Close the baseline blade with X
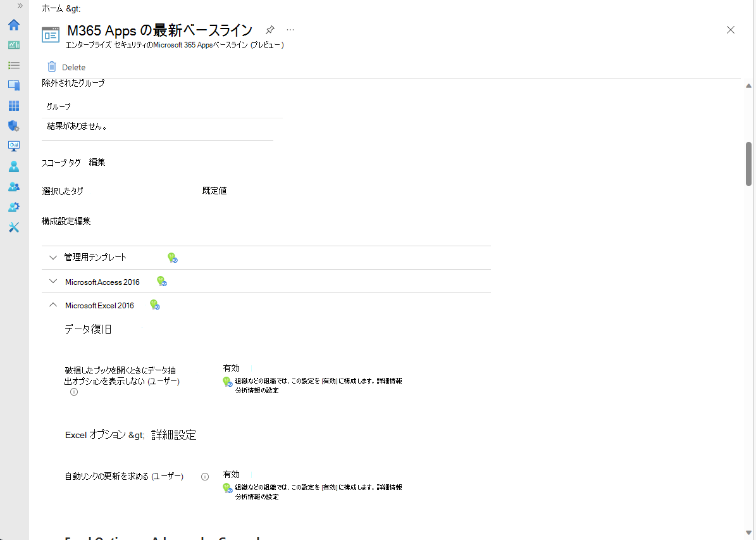 tap(731, 30)
